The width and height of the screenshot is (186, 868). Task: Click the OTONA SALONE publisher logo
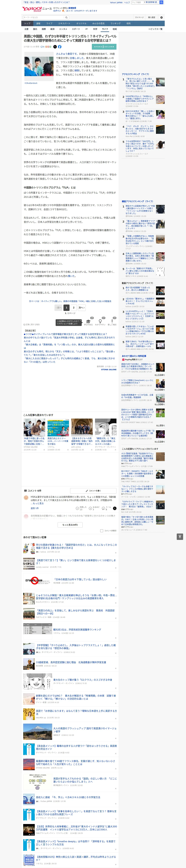coord(104,47)
